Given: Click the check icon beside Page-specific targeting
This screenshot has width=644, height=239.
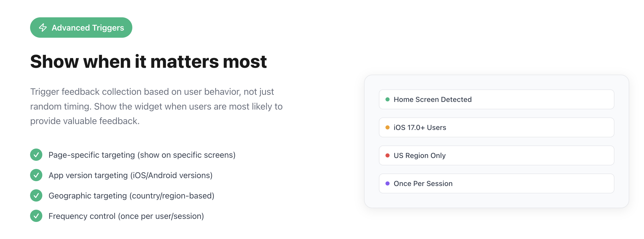Looking at the screenshot, I should click(36, 155).
